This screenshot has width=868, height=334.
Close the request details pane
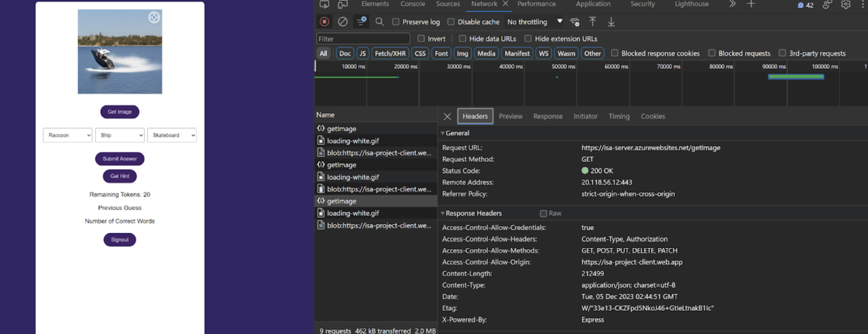coord(447,116)
